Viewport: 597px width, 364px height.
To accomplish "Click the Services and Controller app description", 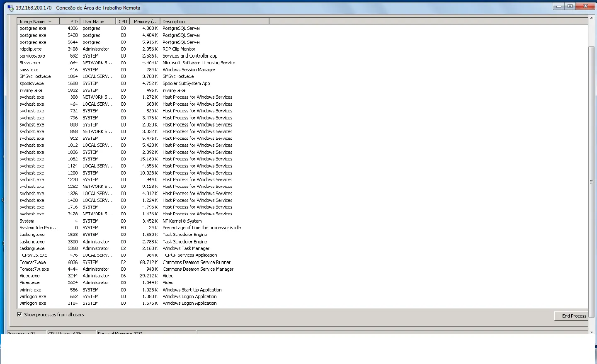I will pos(190,56).
